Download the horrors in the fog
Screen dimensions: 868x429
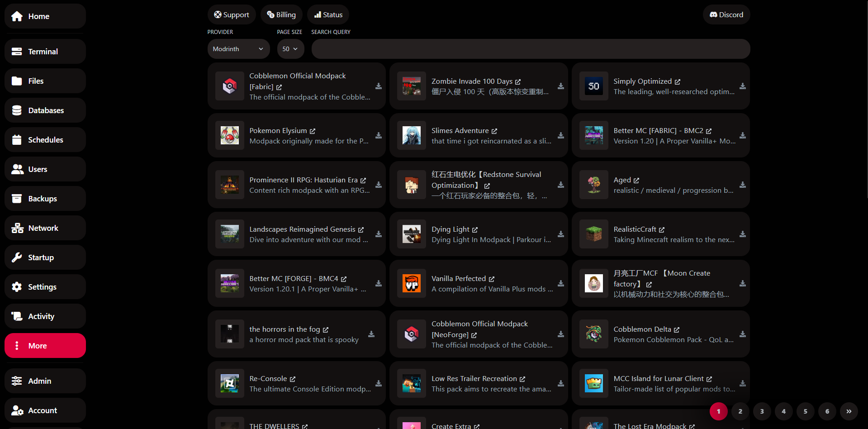(x=371, y=334)
